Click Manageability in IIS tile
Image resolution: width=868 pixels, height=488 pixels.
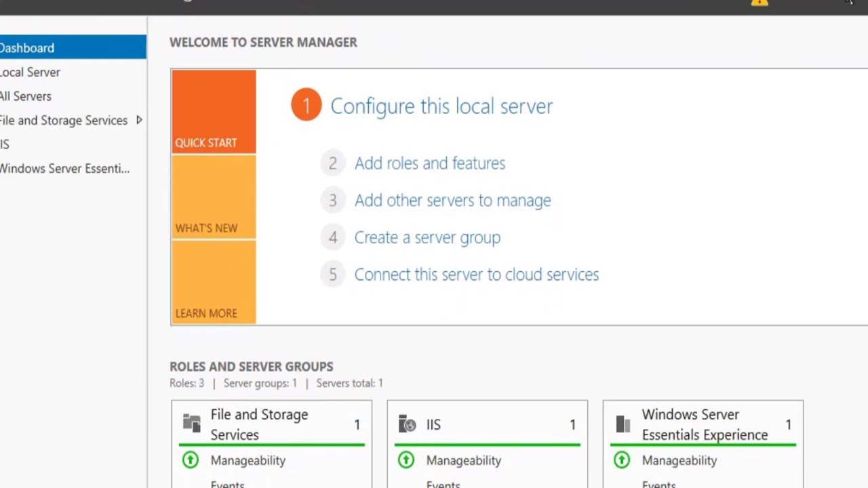coord(464,461)
